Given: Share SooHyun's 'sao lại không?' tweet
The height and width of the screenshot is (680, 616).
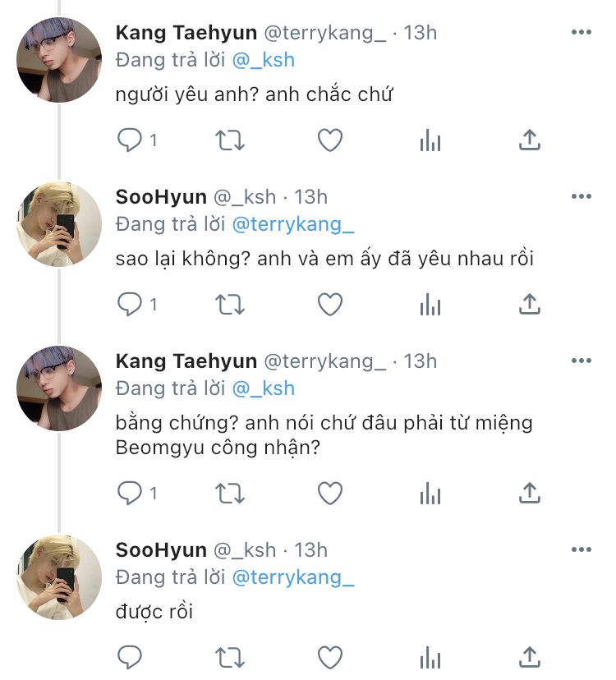Looking at the screenshot, I should point(530,305).
